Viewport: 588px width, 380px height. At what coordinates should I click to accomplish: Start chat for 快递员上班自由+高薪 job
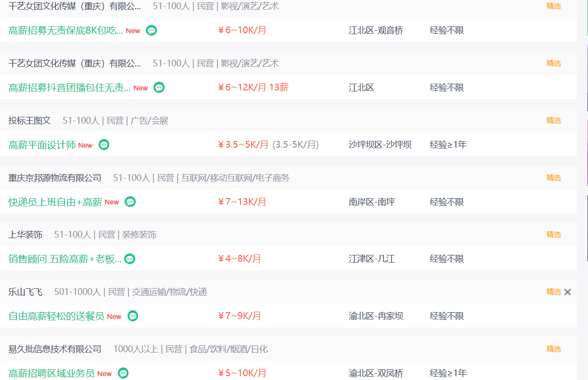(x=130, y=202)
